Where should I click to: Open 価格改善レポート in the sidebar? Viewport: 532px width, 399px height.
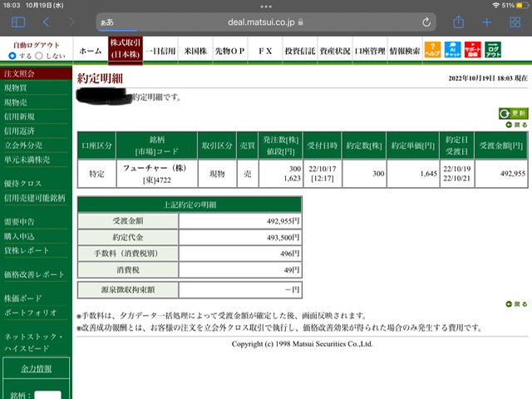[34, 274]
